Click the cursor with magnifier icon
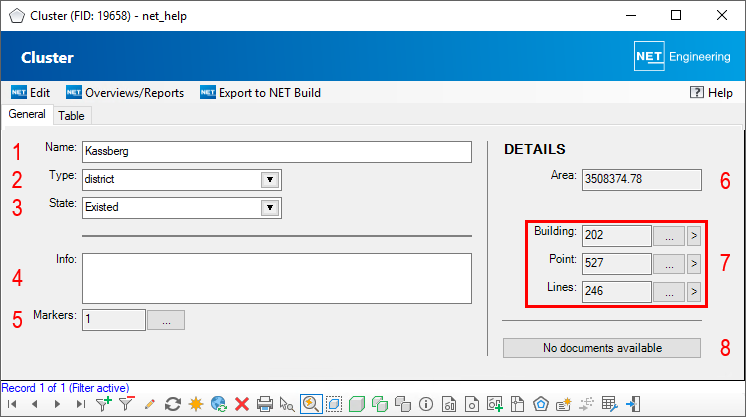The width and height of the screenshot is (746, 417). pyautogui.click(x=287, y=405)
